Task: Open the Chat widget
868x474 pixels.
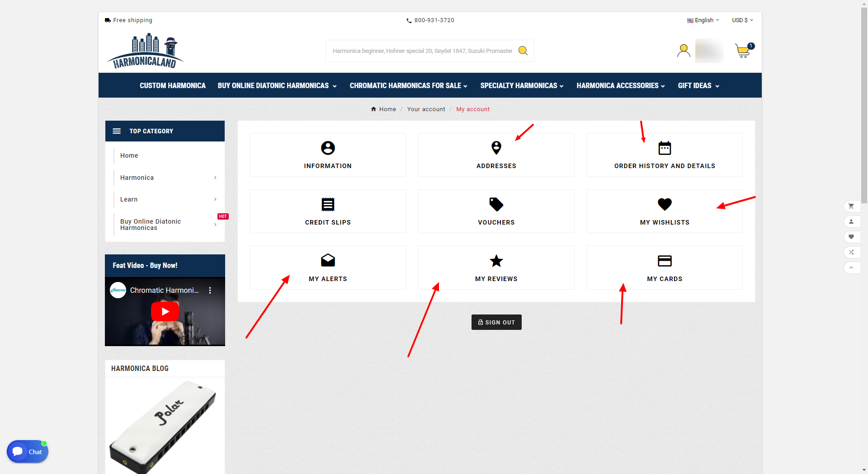Action: [28, 451]
